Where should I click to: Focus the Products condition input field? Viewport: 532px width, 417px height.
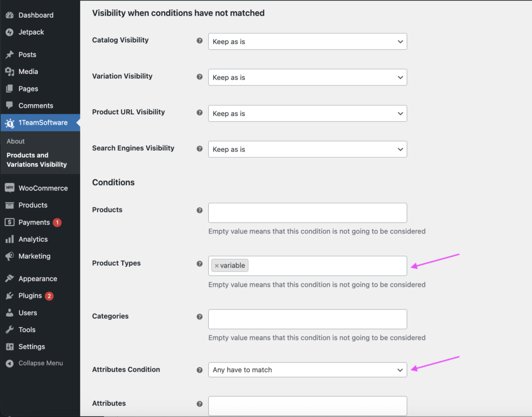coord(307,213)
